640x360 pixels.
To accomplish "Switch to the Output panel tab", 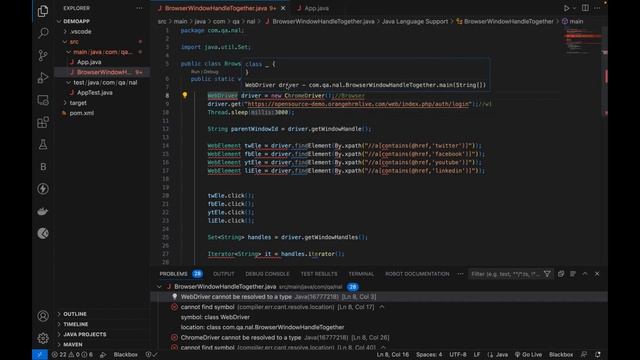I will tap(224, 274).
